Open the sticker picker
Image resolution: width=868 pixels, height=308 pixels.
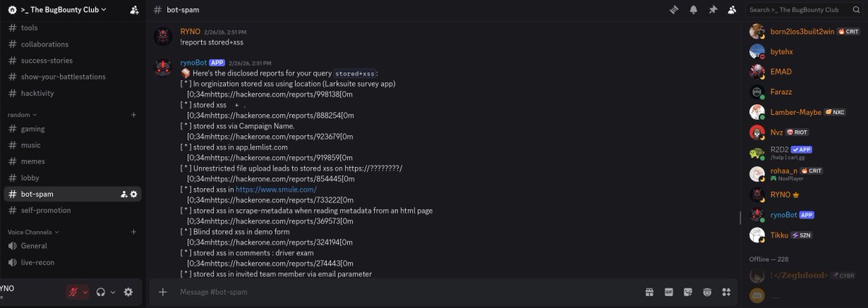[688, 292]
